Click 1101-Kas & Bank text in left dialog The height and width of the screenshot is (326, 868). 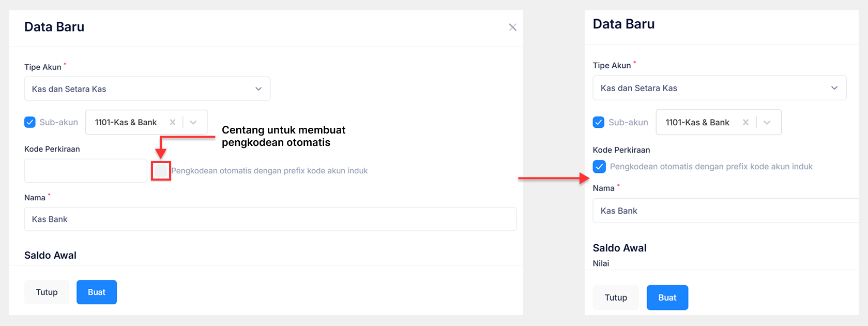click(126, 123)
